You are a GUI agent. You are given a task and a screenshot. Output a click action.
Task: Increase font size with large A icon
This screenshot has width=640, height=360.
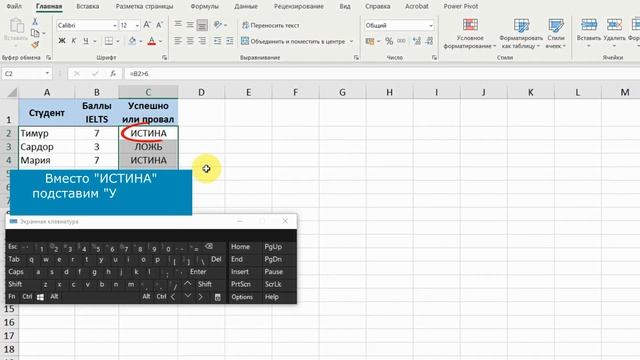(147, 25)
